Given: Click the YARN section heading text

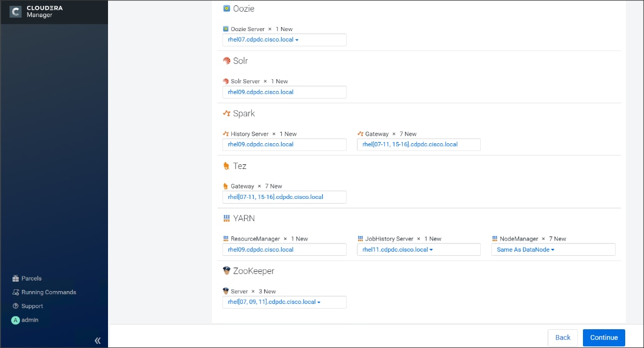Looking at the screenshot, I should click(244, 218).
